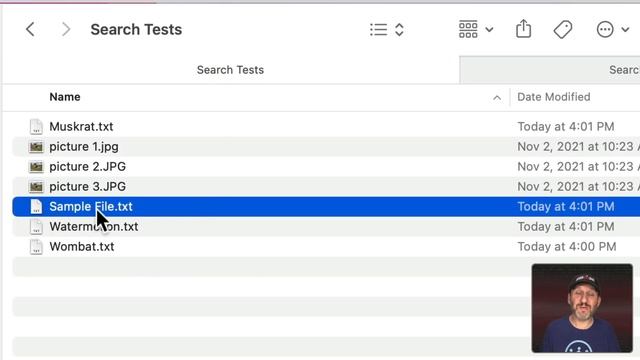640x360 pixels.
Task: Go back with the left chevron button
Action: (x=30, y=29)
